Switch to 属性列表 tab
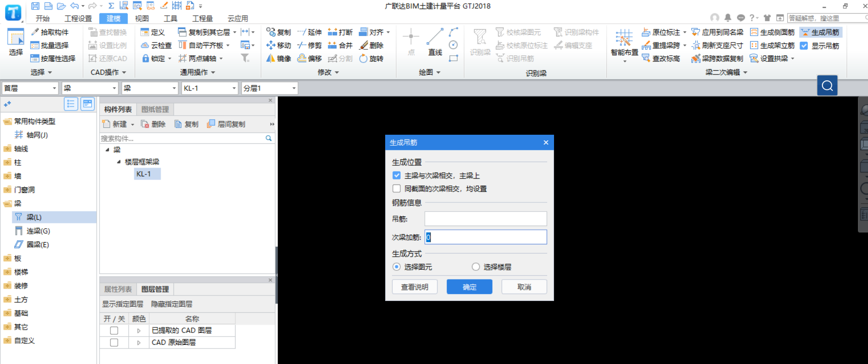The height and width of the screenshot is (364, 868). 118,289
